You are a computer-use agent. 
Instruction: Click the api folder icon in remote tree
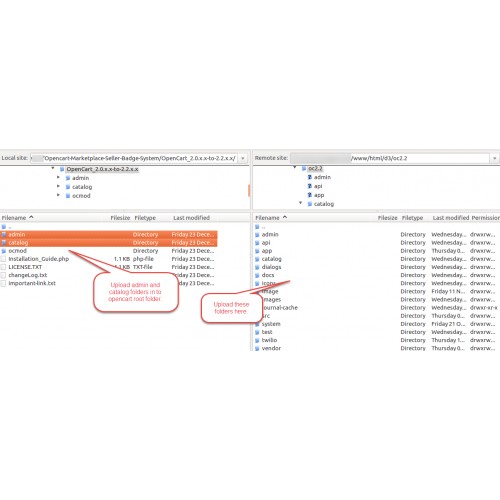coord(310,186)
